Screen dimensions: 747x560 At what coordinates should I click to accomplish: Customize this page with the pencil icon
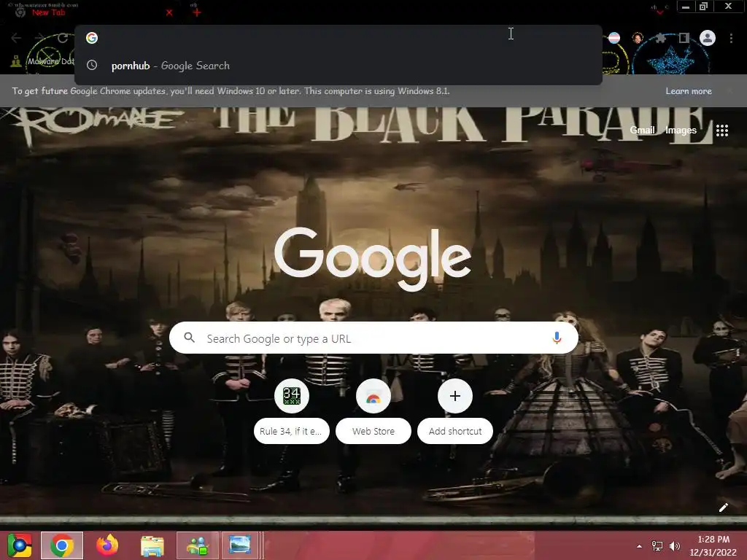(x=723, y=507)
